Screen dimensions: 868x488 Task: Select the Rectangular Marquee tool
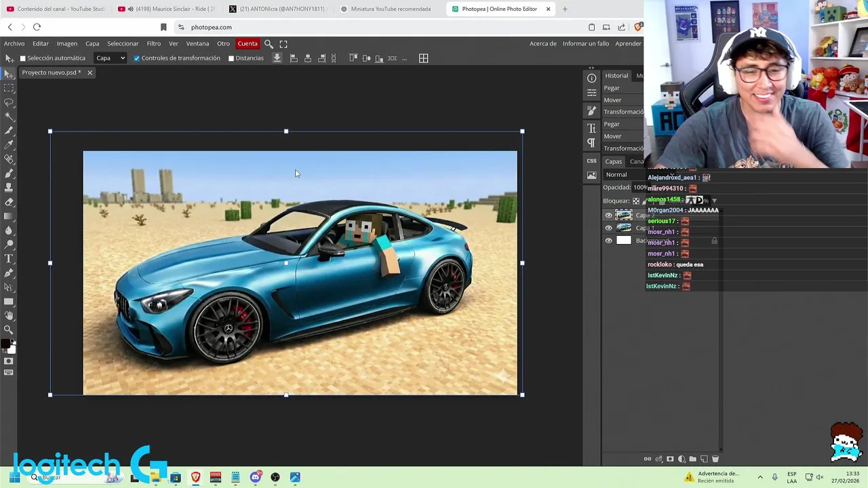click(x=9, y=87)
